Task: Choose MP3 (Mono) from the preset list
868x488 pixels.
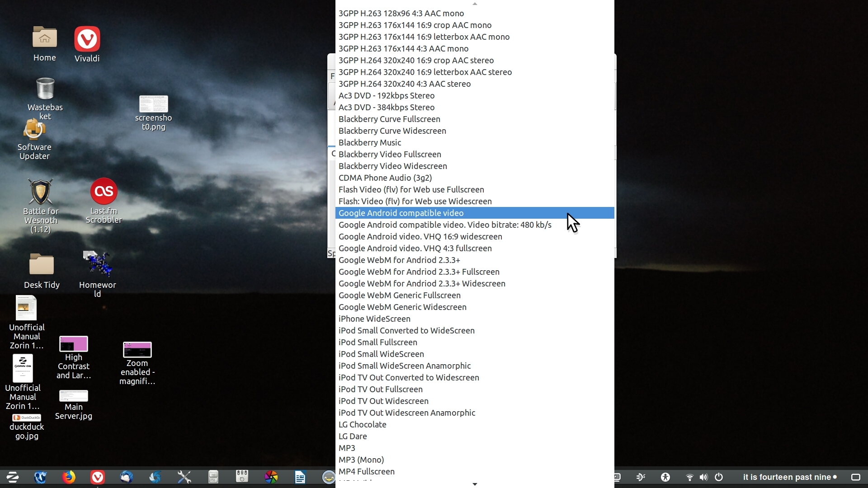Action: [361, 460]
